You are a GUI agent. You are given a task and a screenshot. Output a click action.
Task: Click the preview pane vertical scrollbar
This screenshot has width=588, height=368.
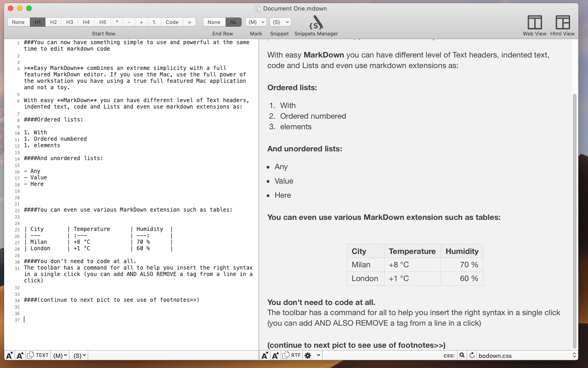[574, 221]
